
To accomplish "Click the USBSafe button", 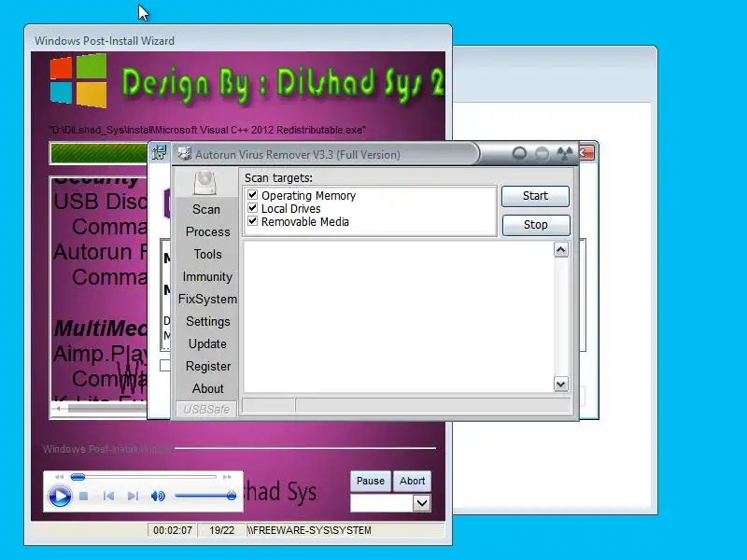I will 206,409.
